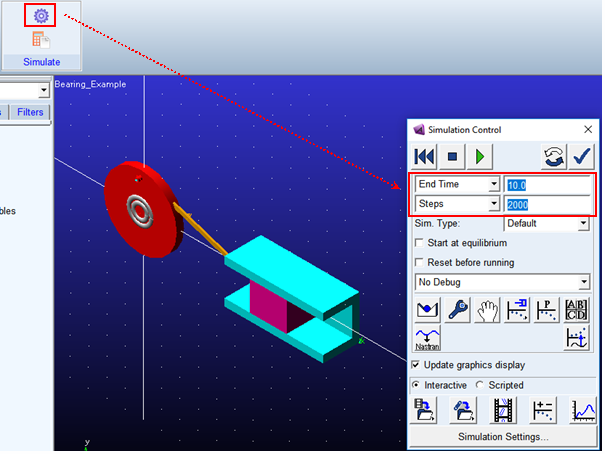
Task: Click the blue checkmark verify icon
Action: (x=581, y=157)
